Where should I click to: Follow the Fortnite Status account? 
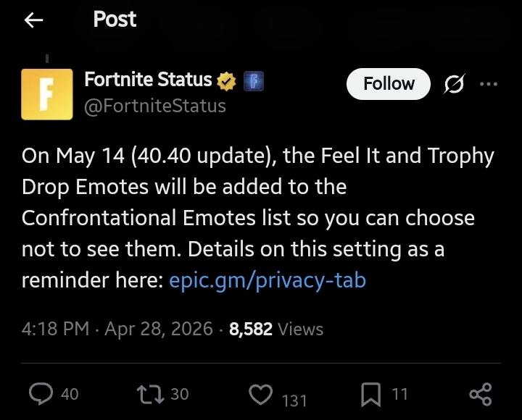tap(389, 84)
